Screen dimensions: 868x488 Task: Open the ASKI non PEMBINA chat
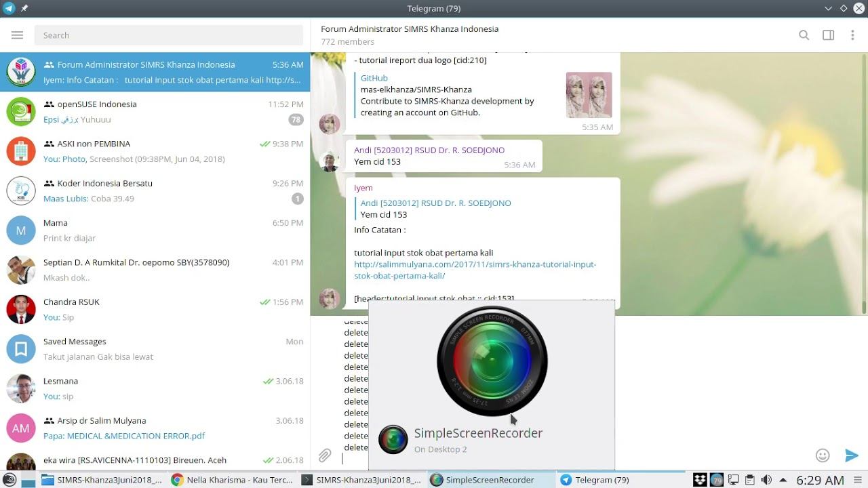(x=155, y=151)
